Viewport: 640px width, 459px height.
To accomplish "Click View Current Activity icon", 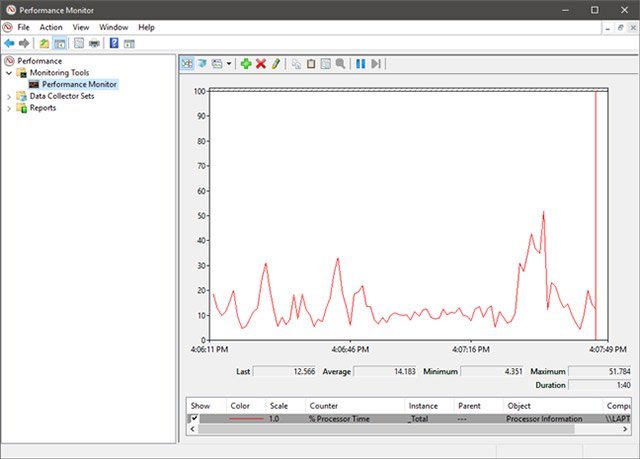I will point(187,63).
